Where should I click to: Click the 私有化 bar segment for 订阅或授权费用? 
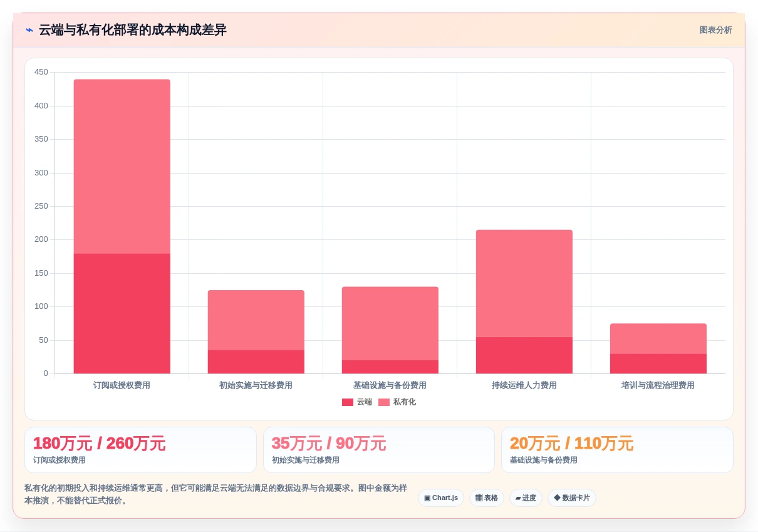[x=122, y=166]
